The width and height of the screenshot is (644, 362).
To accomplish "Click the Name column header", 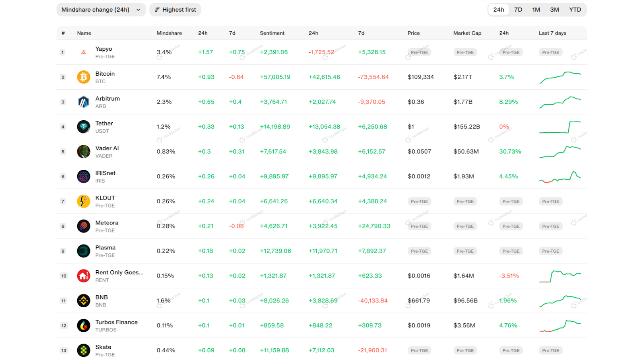I will click(84, 33).
